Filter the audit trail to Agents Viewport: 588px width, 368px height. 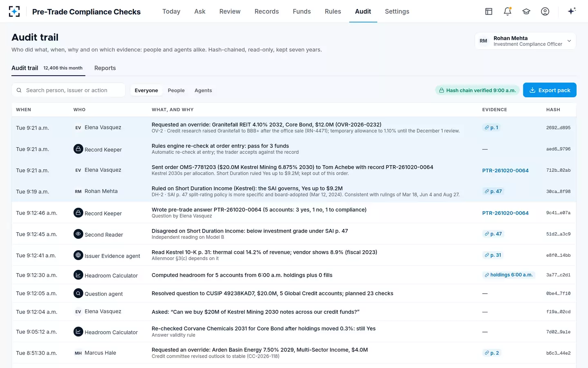point(203,90)
